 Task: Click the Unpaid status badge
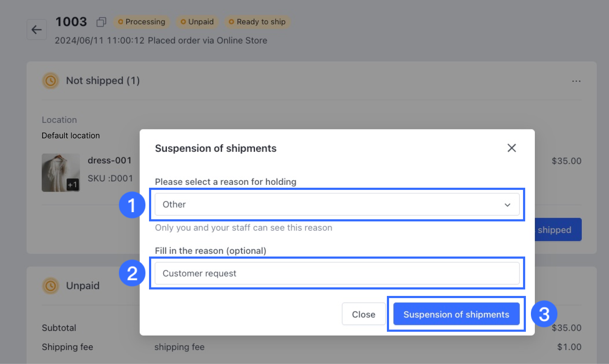coord(197,22)
